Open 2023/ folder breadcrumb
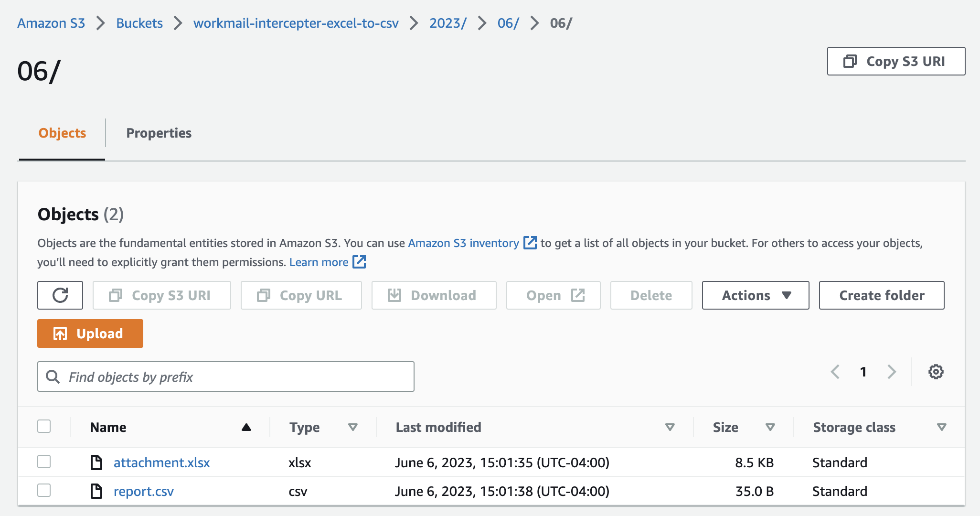This screenshot has height=516, width=980. [x=448, y=23]
